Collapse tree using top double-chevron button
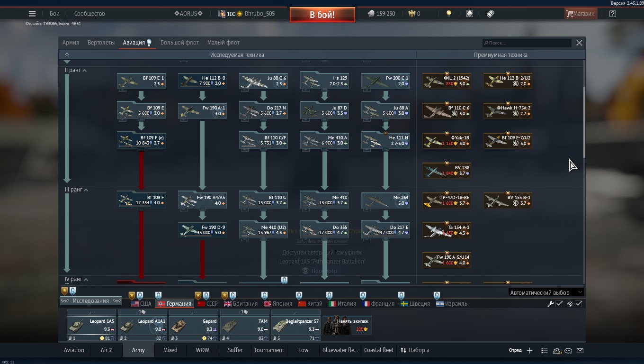The image size is (644, 364). tap(67, 55)
